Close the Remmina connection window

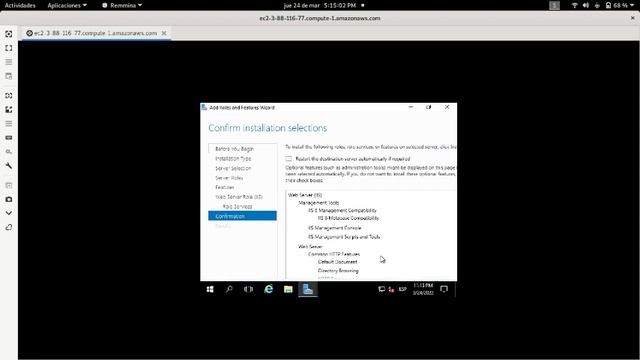(x=633, y=18)
